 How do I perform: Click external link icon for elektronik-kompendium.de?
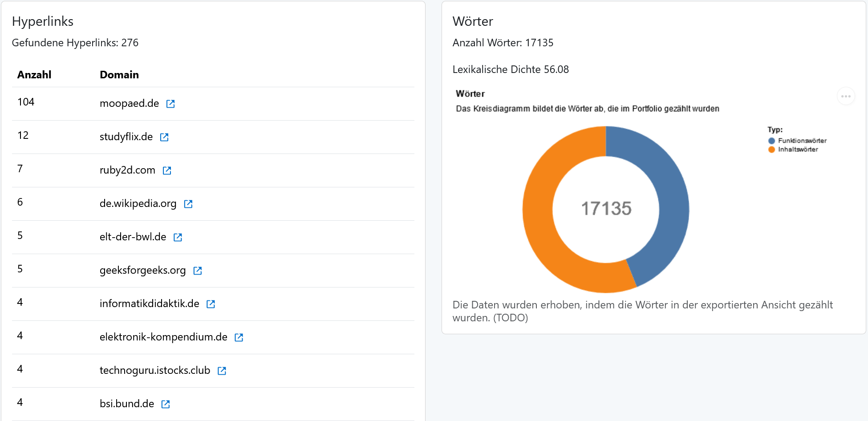click(x=239, y=337)
